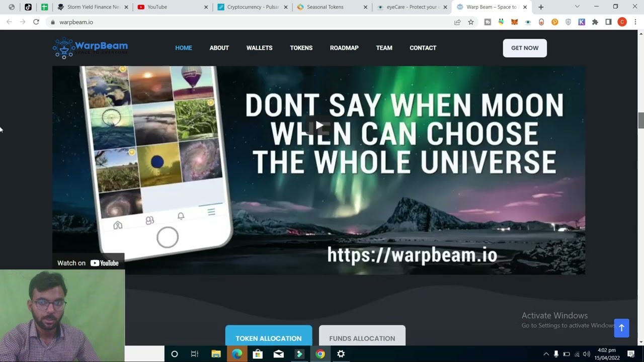
Task: Open Chrome three-dot menu
Action: 635,22
